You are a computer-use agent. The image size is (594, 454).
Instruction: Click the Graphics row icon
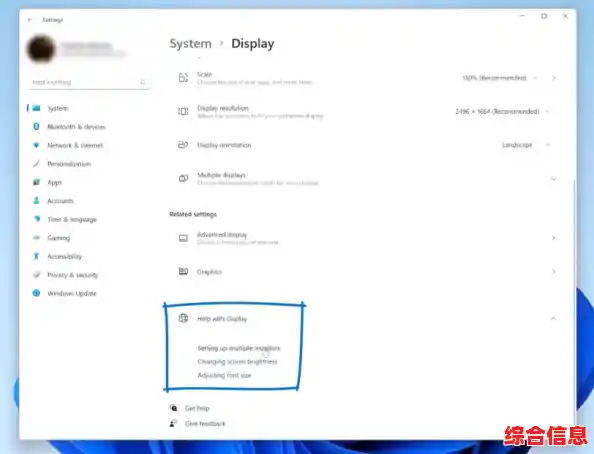click(183, 271)
